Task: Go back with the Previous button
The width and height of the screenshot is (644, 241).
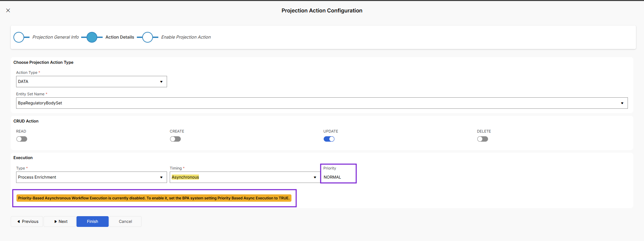Action: [x=27, y=222]
